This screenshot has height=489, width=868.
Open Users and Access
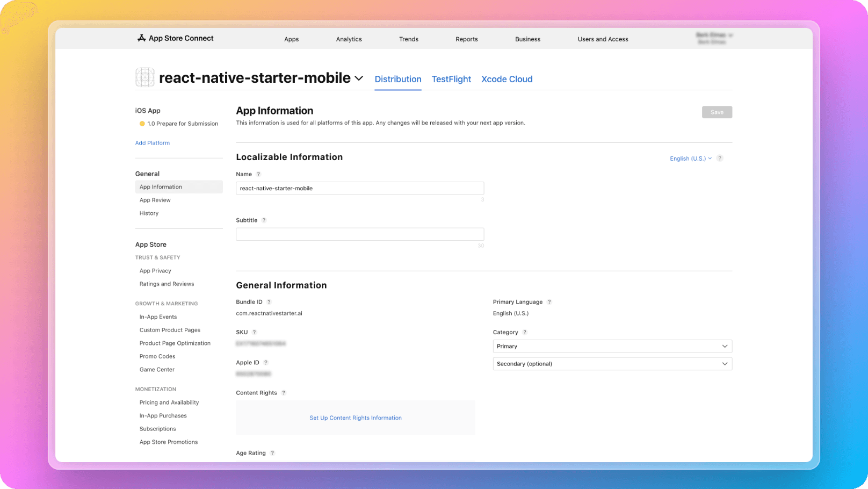[x=603, y=39]
